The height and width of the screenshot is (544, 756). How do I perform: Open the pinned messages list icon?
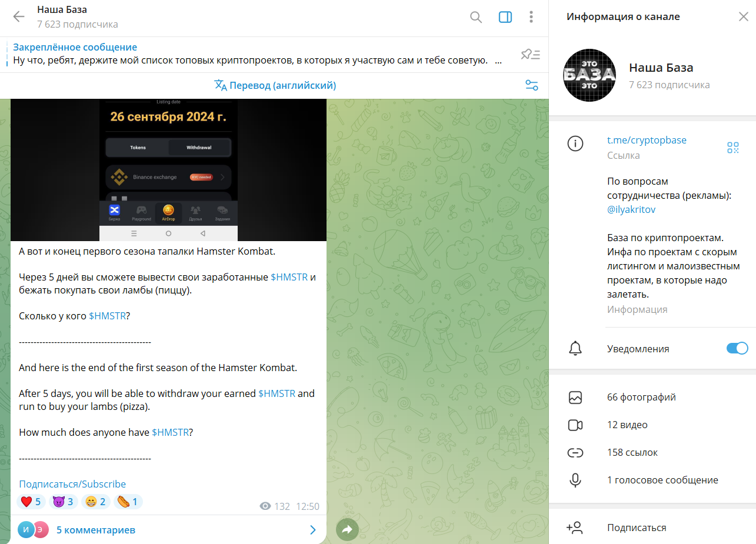click(530, 55)
